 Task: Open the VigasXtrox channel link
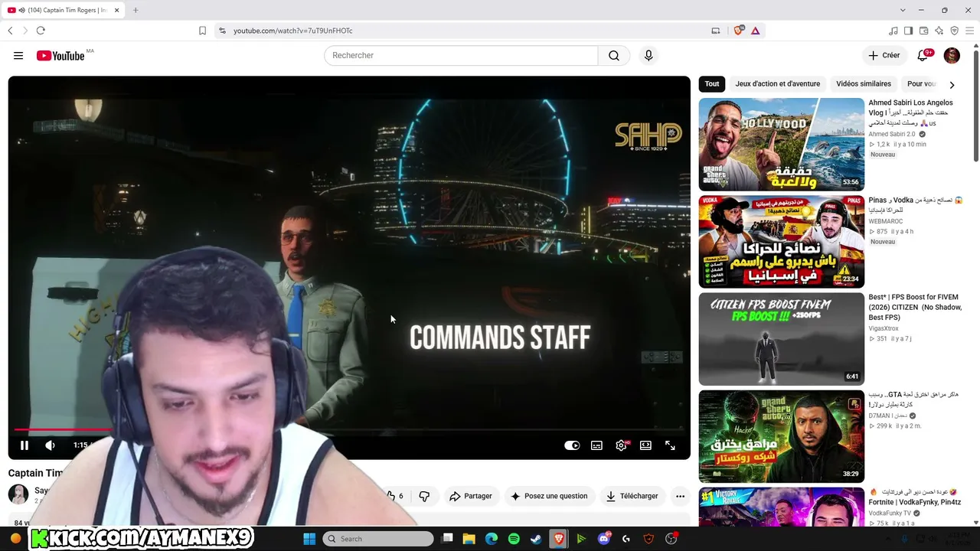(884, 329)
